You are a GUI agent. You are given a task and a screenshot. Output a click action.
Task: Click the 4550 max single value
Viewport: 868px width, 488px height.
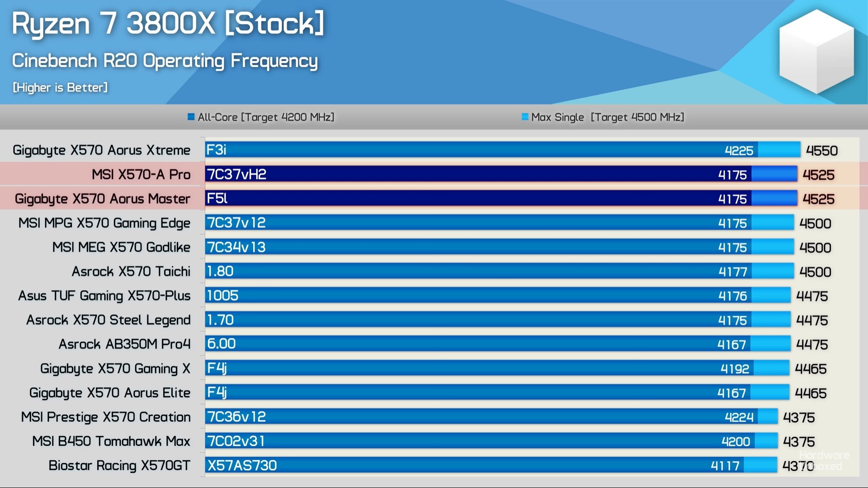coord(821,150)
